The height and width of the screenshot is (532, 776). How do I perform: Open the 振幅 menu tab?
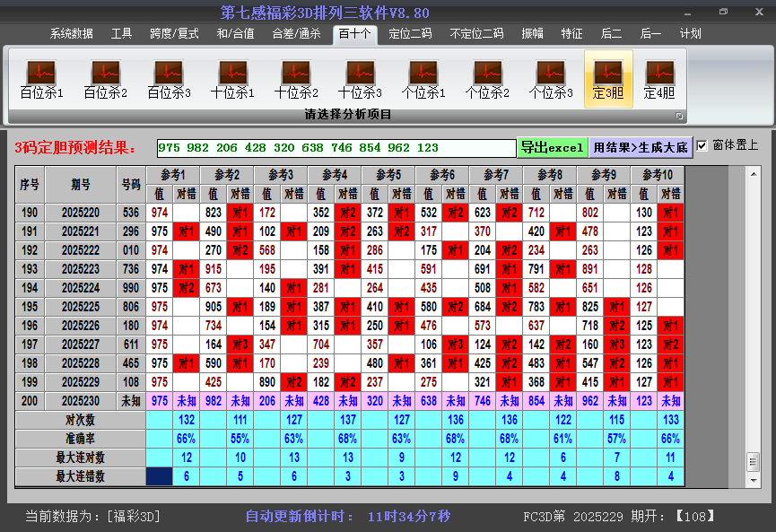pyautogui.click(x=532, y=33)
